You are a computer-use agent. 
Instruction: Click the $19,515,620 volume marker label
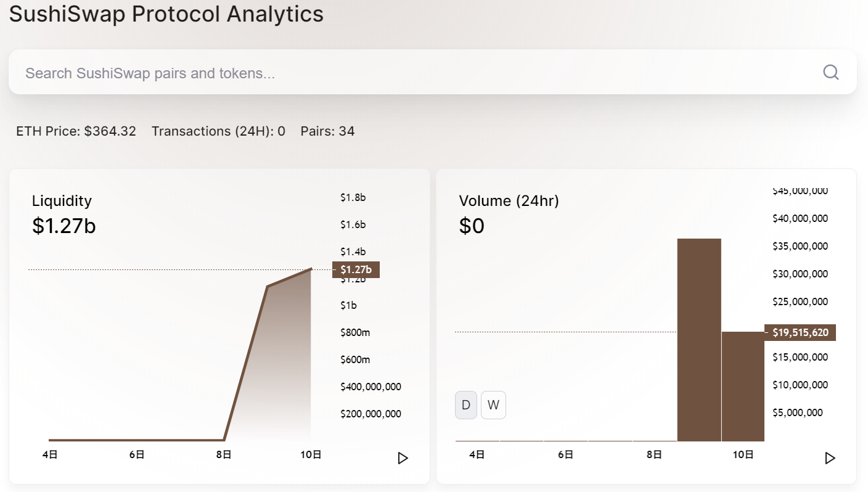pos(800,332)
